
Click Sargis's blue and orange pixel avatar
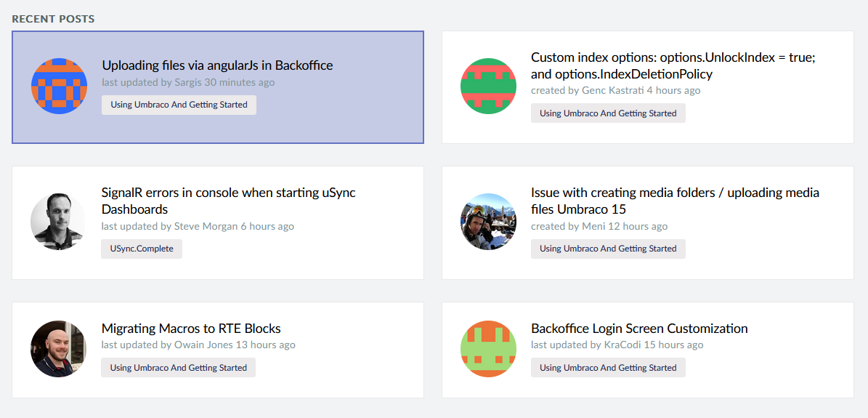(59, 86)
